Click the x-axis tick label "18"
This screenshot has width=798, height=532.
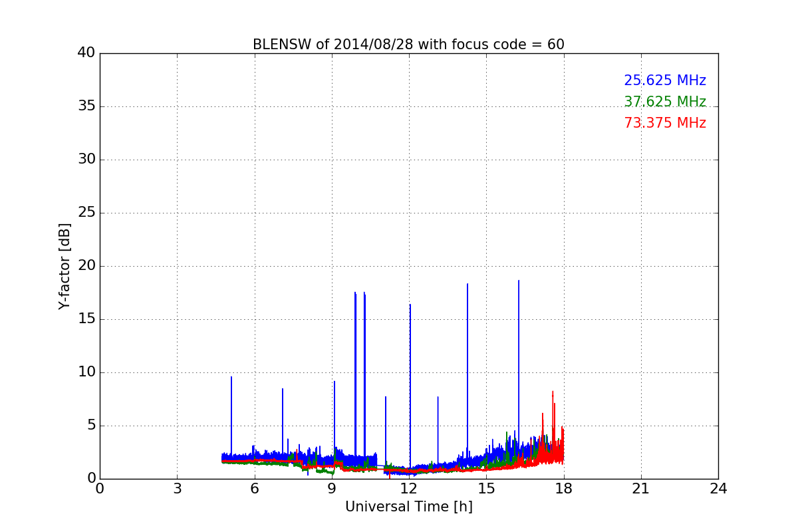pyautogui.click(x=564, y=487)
